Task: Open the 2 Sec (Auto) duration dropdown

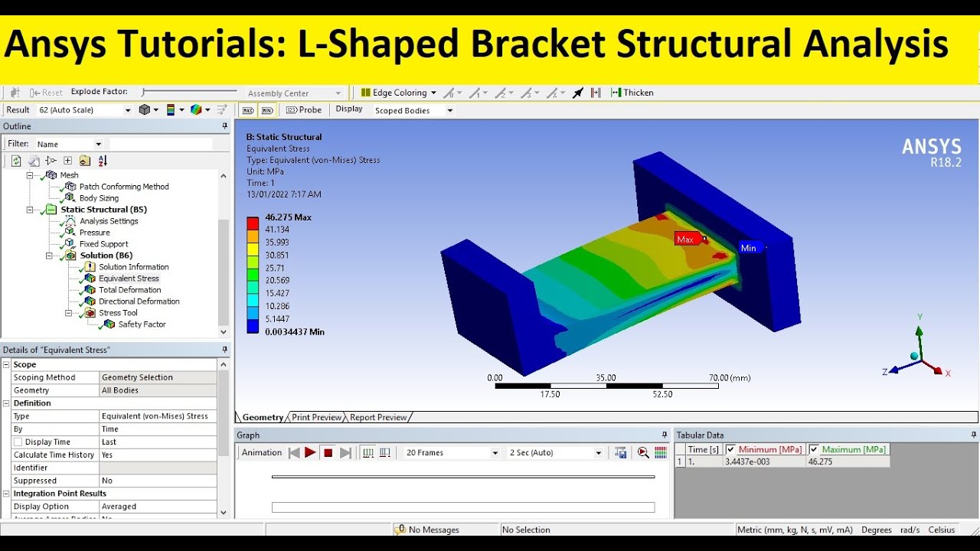Action: pyautogui.click(x=556, y=453)
